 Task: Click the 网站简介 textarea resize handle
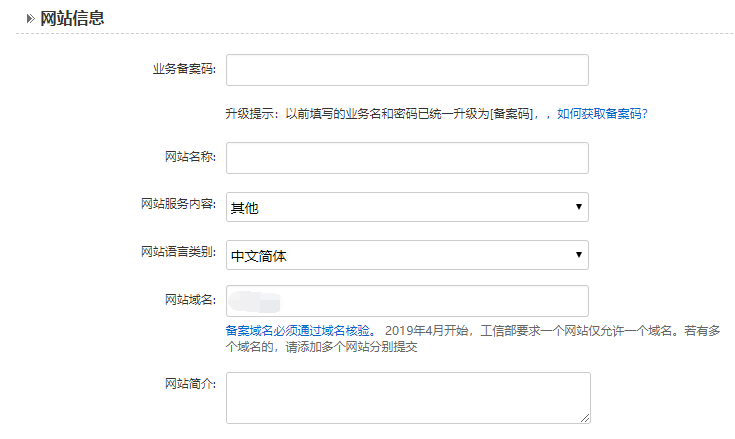pos(585,418)
